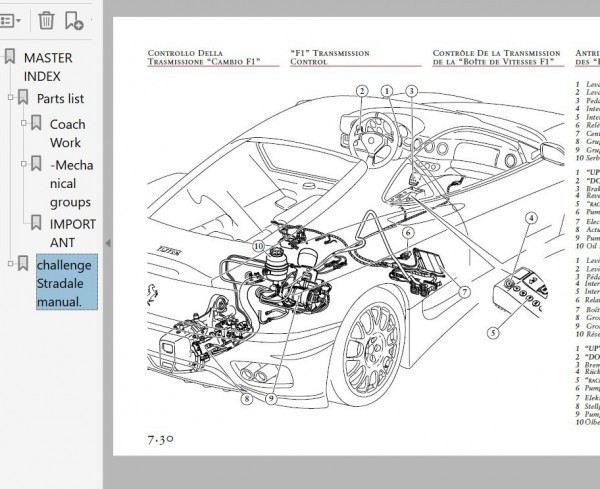
Task: Click the IMPORTANT bookmark icon
Action: click(36, 222)
